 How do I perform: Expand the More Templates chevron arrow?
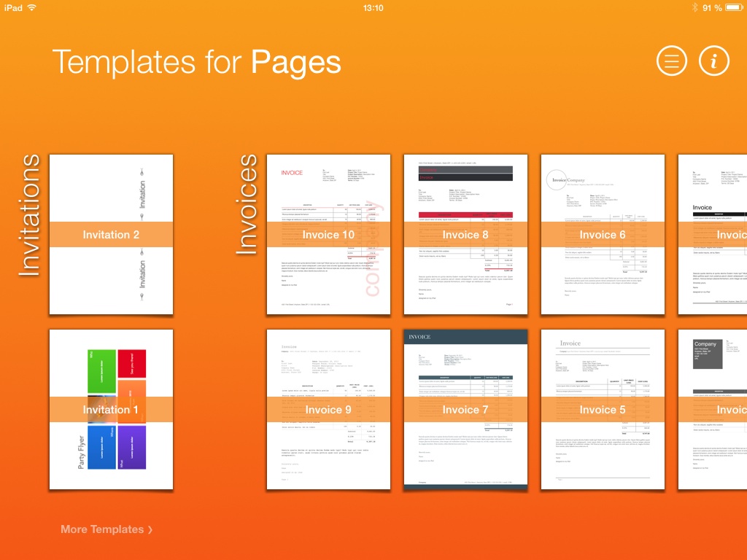point(150,530)
